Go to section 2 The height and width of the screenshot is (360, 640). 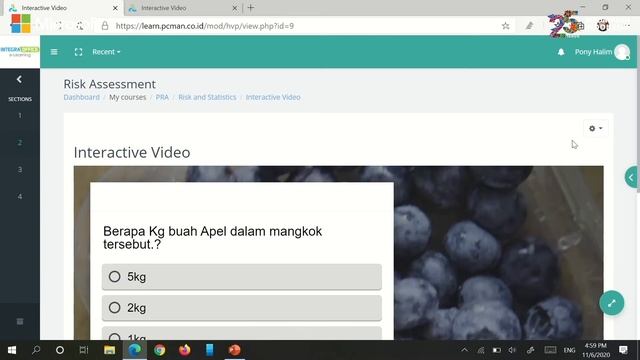20,142
